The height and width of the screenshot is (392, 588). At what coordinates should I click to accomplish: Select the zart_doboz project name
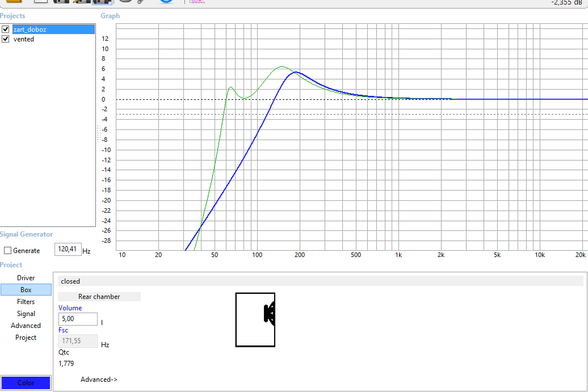(x=53, y=29)
